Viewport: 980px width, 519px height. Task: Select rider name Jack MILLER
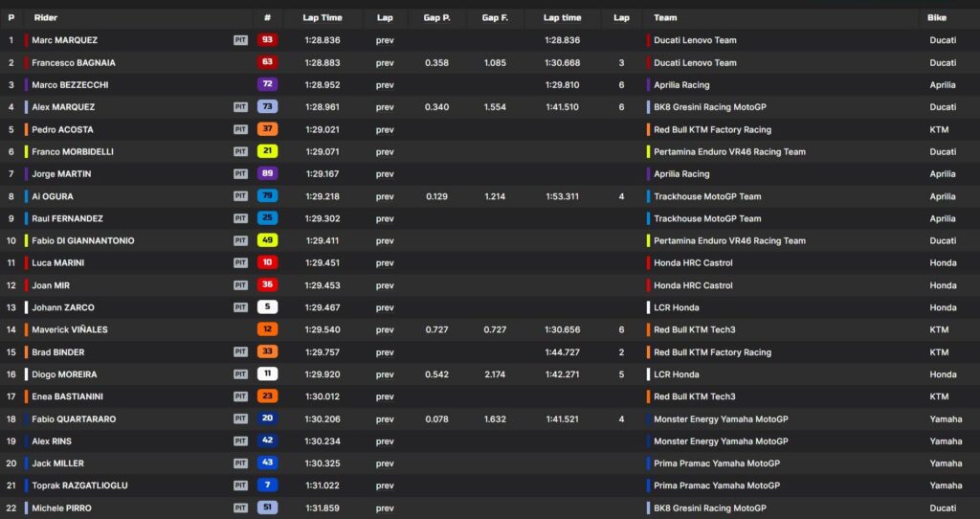pyautogui.click(x=57, y=463)
